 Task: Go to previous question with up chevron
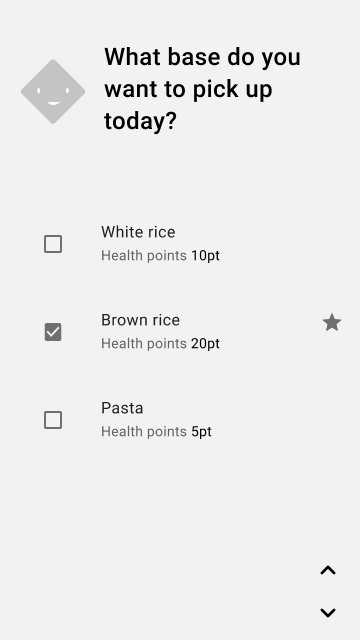[328, 570]
